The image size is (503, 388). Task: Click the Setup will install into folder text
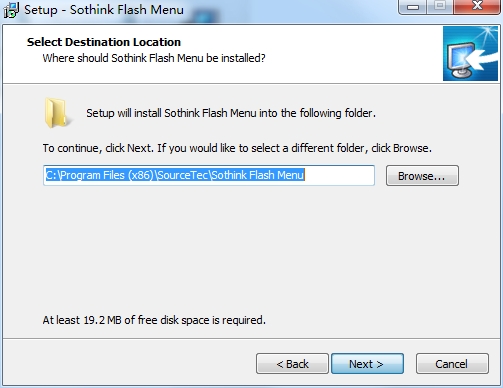coord(231,113)
